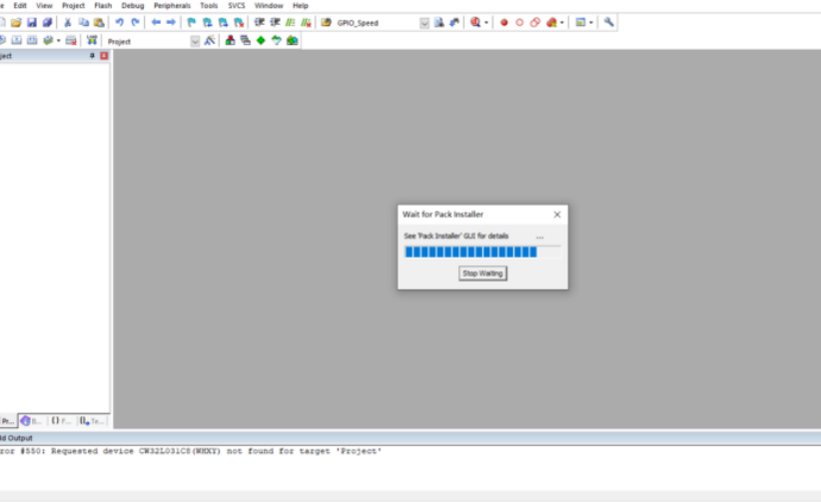
Task: Open the Peripherals menu
Action: point(172,5)
